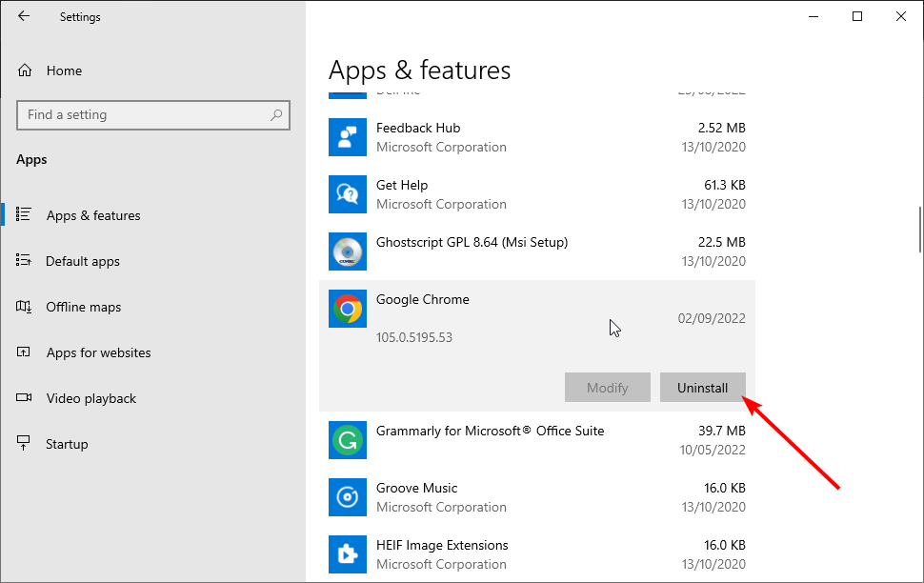
Task: Click the HEIF Image Extensions icon
Action: pos(348,554)
